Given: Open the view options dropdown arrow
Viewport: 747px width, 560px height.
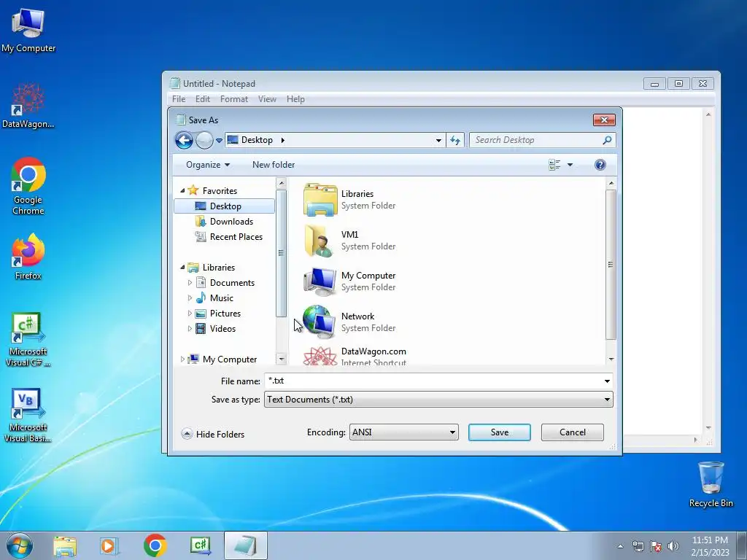Looking at the screenshot, I should click(570, 165).
